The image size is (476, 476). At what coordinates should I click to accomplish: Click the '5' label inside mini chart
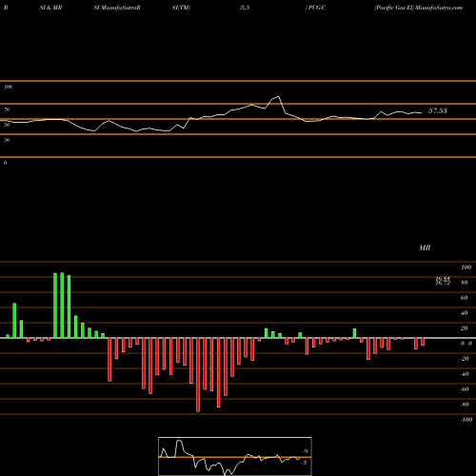pyautogui.click(x=305, y=463)
